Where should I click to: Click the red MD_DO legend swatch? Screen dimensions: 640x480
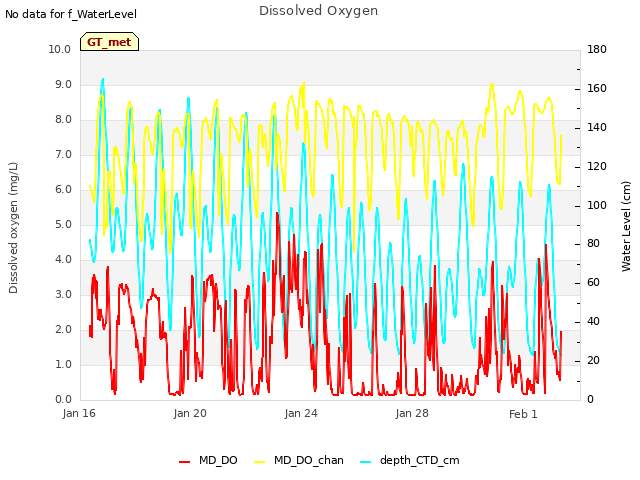coord(184,462)
